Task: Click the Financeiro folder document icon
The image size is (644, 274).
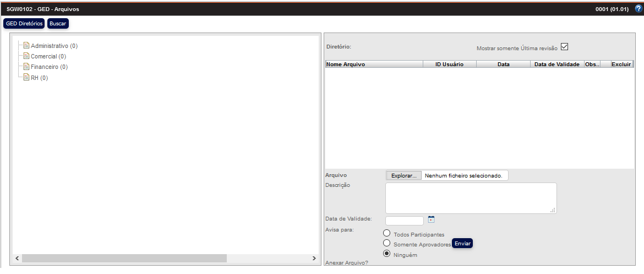Action: click(x=26, y=67)
